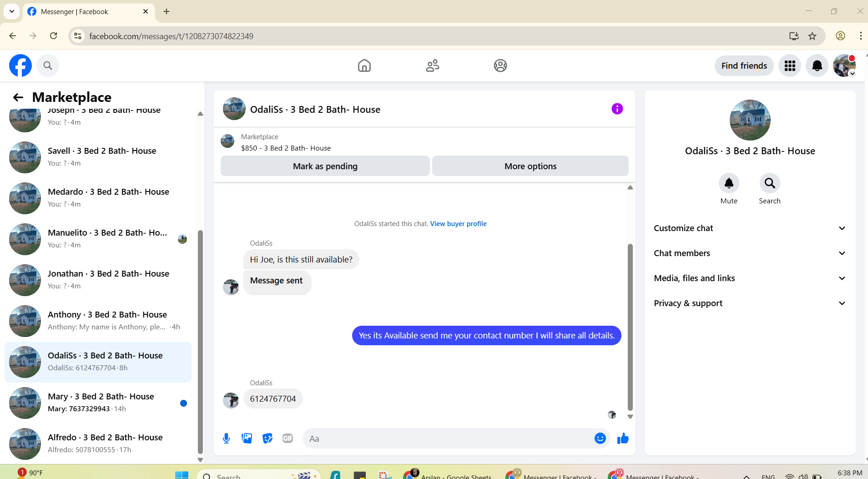868x479 pixels.
Task: Open View buyer profile link
Action: pos(459,224)
